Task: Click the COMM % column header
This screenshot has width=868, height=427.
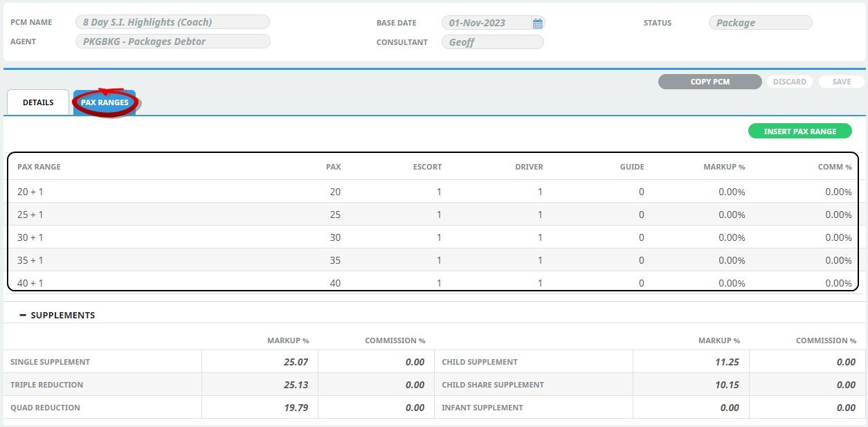Action: coord(835,167)
